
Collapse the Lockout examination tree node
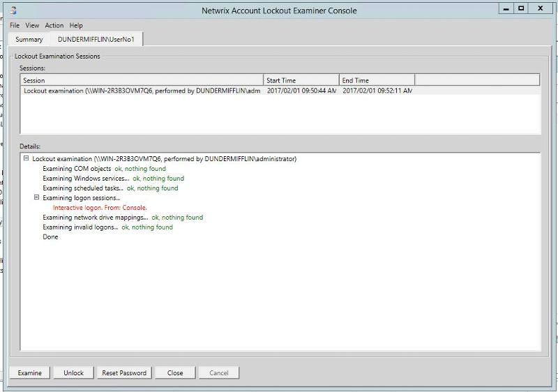[x=26, y=158]
